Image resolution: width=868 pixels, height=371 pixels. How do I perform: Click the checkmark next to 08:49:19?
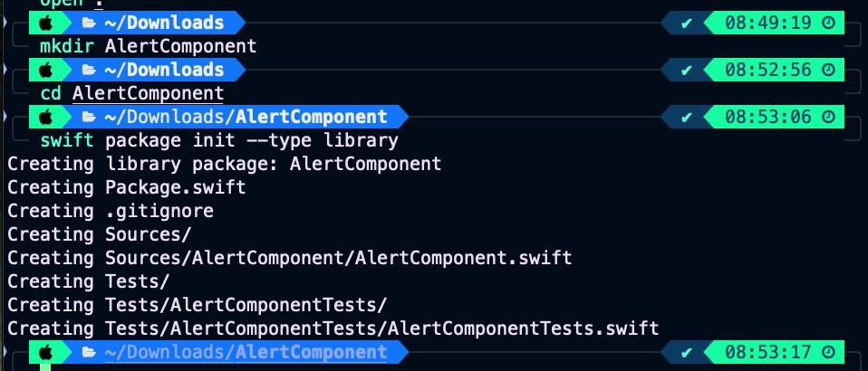pos(687,23)
